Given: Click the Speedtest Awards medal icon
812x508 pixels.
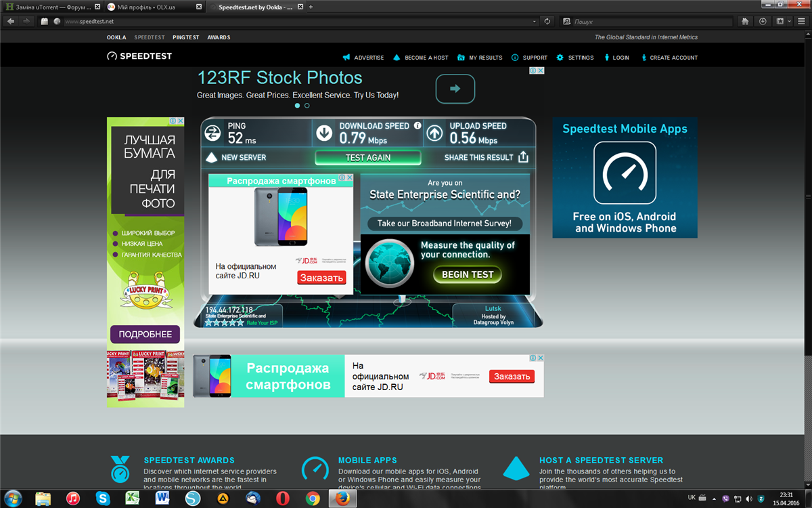Looking at the screenshot, I should (120, 469).
